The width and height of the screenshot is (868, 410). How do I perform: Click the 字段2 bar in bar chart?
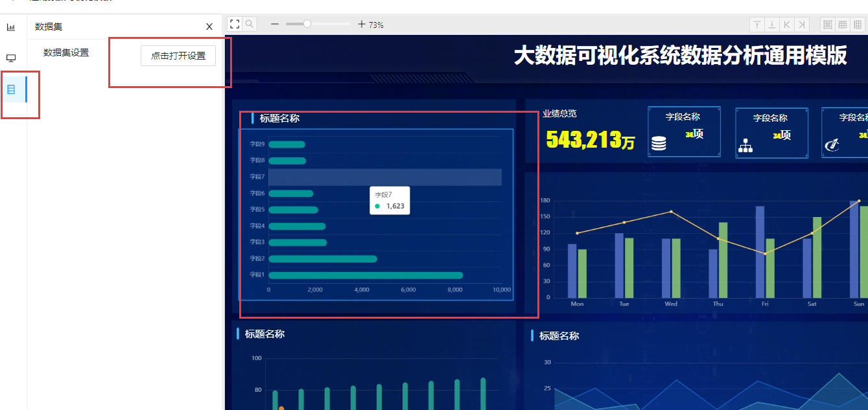323,258
